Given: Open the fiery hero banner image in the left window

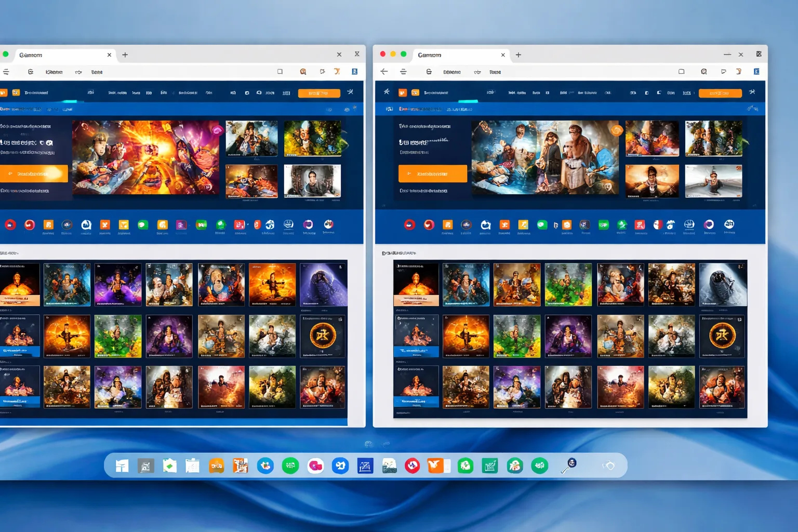Looking at the screenshot, I should 145,157.
